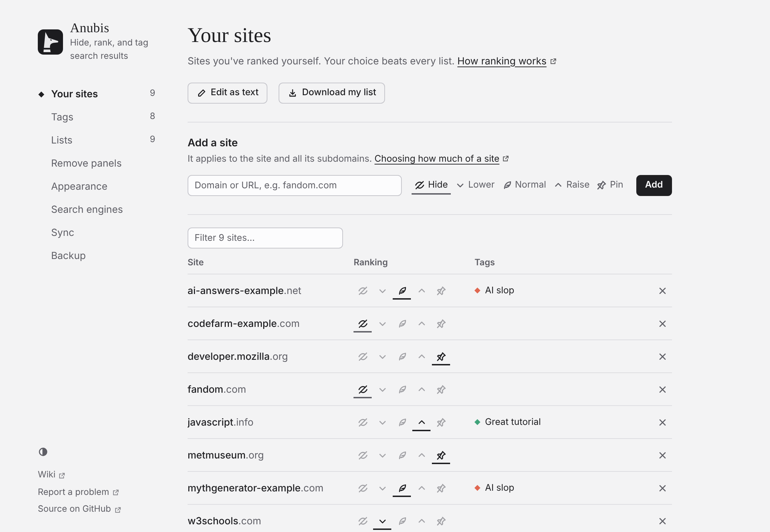This screenshot has width=770, height=532.
Task: Delete the w3schools.com row
Action: 662,521
